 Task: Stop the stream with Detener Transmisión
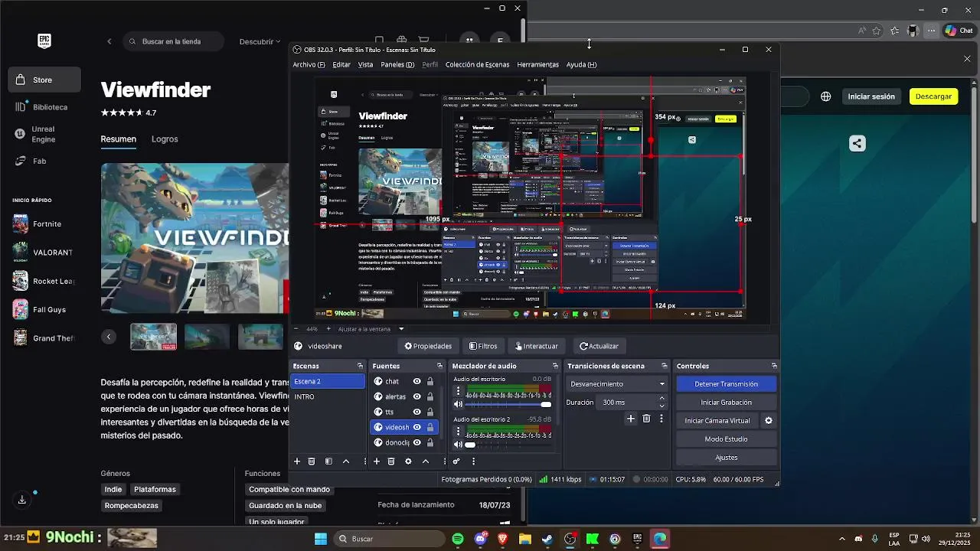point(726,384)
